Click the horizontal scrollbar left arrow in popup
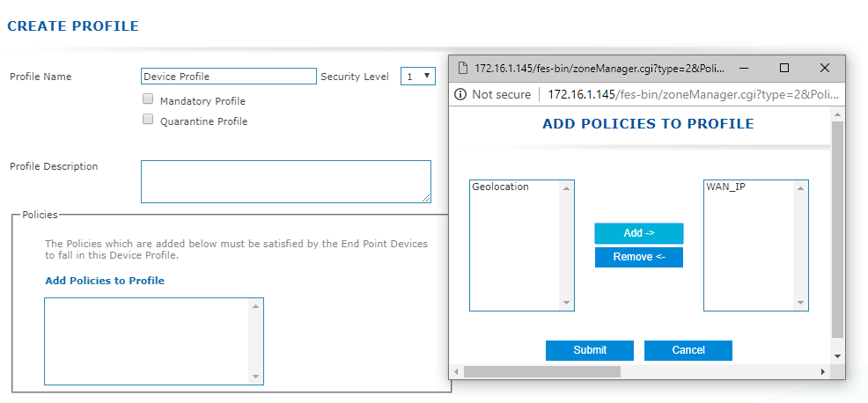Image resolution: width=868 pixels, height=403 pixels. 456,371
